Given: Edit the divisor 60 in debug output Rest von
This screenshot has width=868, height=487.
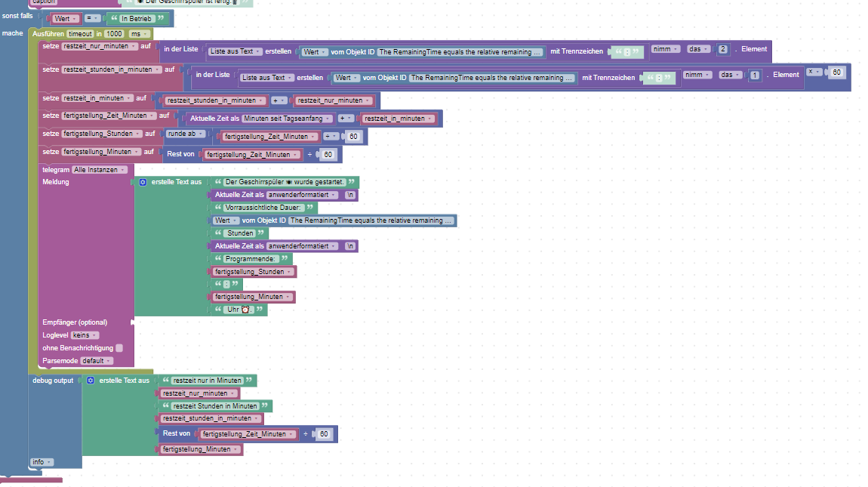Looking at the screenshot, I should point(324,434).
